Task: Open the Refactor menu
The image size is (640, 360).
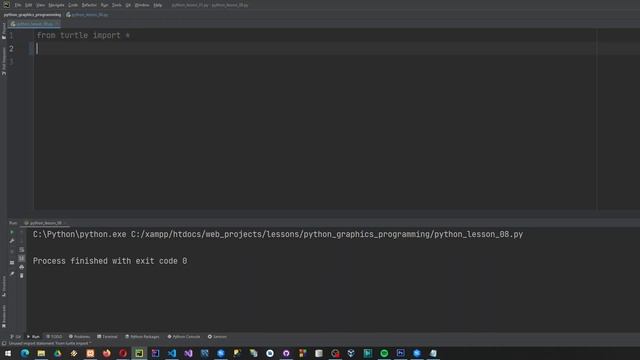Action: pyautogui.click(x=89, y=5)
